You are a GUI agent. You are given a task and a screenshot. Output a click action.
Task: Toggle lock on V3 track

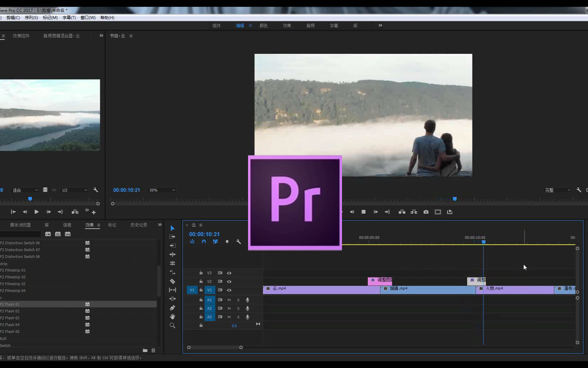tap(201, 273)
